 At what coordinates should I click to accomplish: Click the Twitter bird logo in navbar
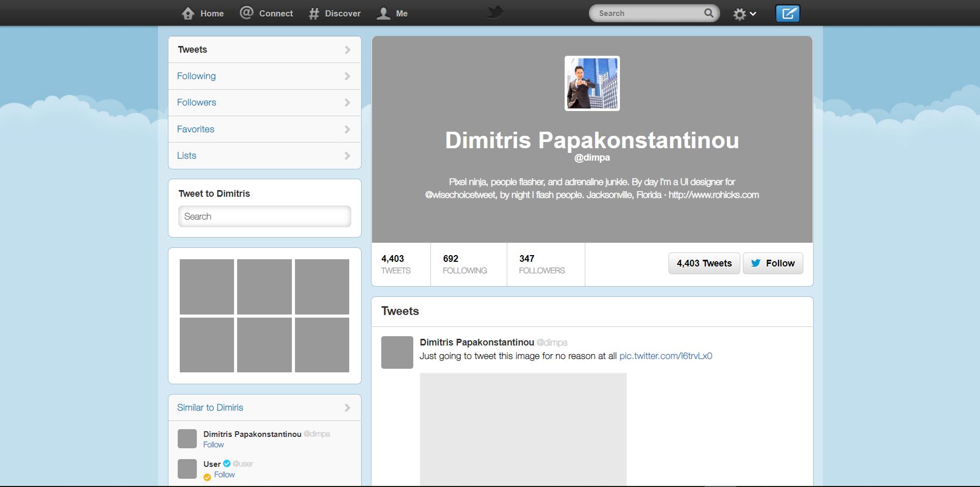(x=494, y=12)
